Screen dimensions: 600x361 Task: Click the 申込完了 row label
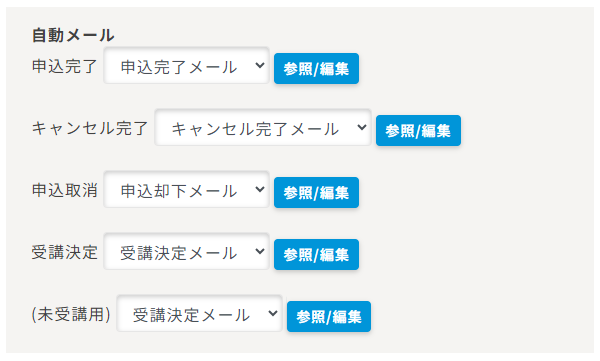(64, 66)
